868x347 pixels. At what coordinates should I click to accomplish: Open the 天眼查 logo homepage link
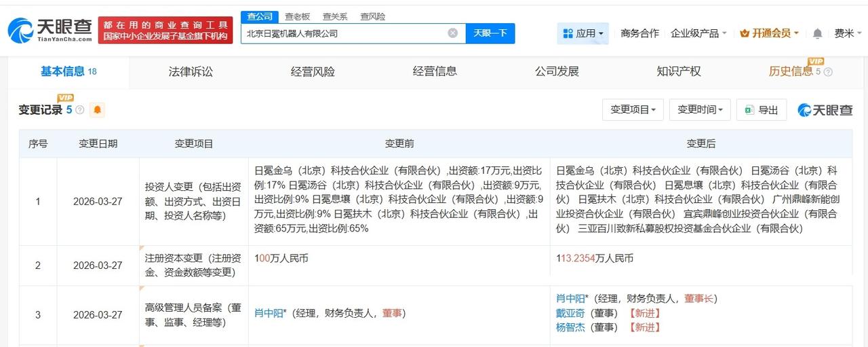point(50,31)
